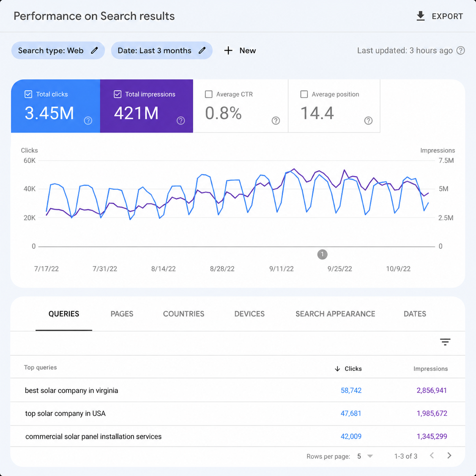The image size is (476, 476).
Task: Uncheck the Total clicks checkbox
Action: pyautogui.click(x=28, y=94)
